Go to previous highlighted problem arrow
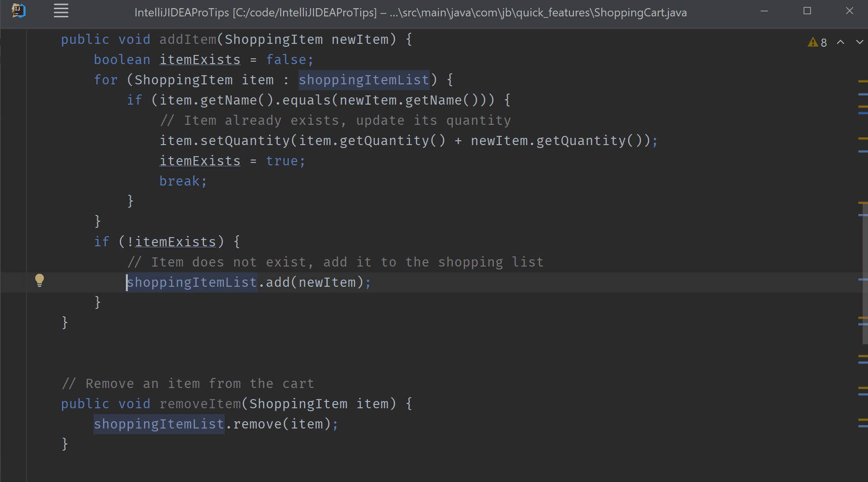The width and height of the screenshot is (868, 482). [x=841, y=42]
